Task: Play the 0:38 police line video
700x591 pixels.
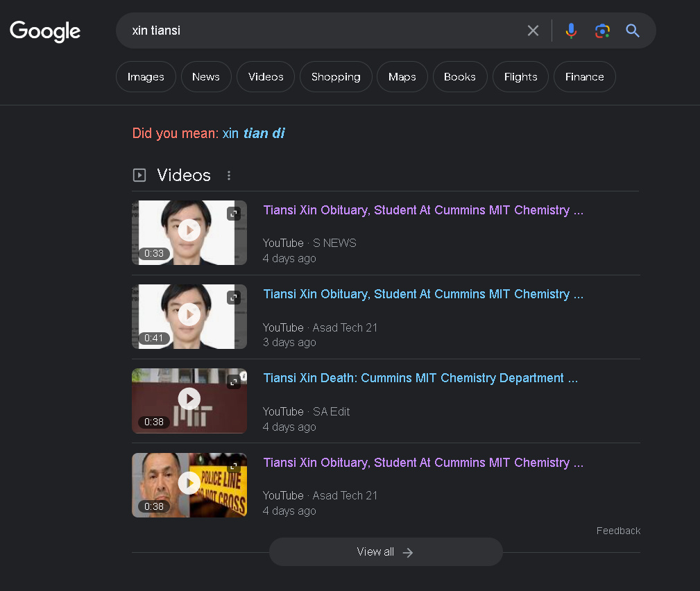Action: (x=189, y=483)
